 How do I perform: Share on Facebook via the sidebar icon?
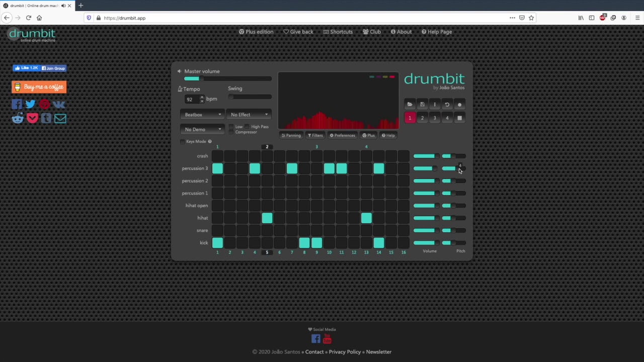click(17, 104)
